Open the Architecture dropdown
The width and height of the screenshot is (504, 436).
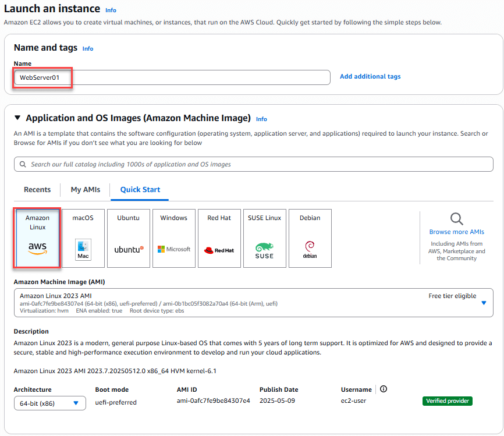coord(49,403)
